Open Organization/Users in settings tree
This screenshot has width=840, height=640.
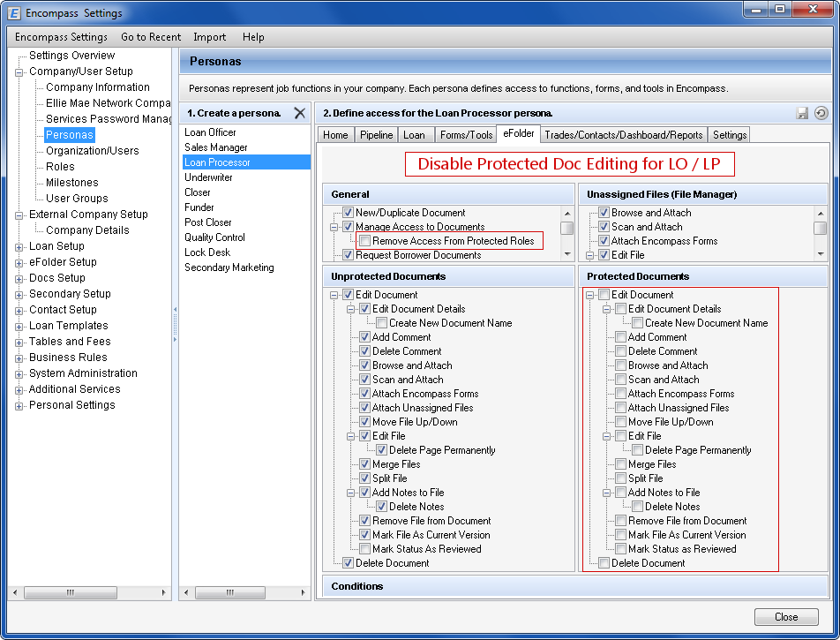tap(92, 151)
